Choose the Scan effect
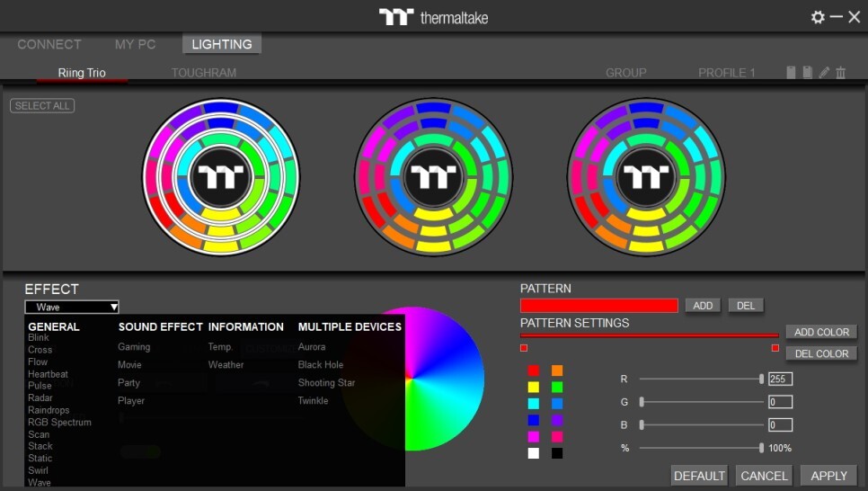868x491 pixels. (39, 434)
